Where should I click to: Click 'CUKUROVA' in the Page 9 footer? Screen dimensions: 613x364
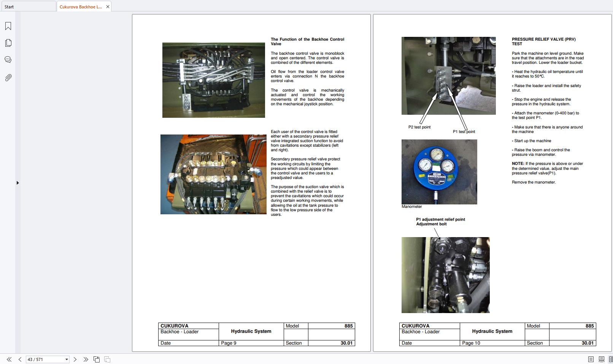[x=174, y=326]
